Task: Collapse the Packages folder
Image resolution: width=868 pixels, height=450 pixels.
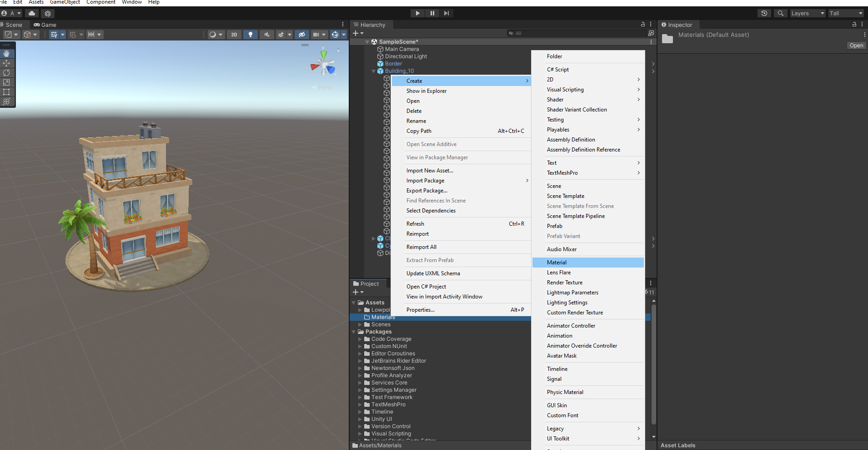Action: [354, 332]
